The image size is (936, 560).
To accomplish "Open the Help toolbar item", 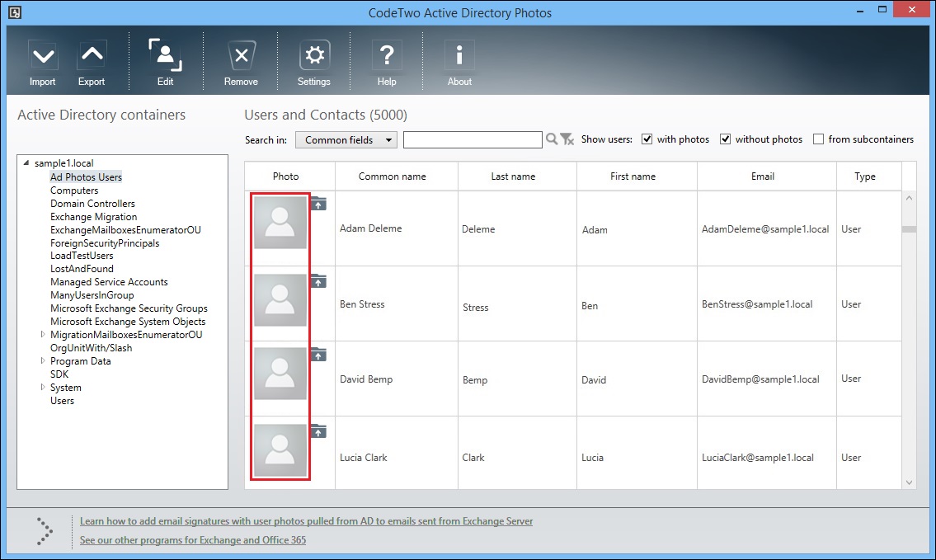I will [387, 62].
